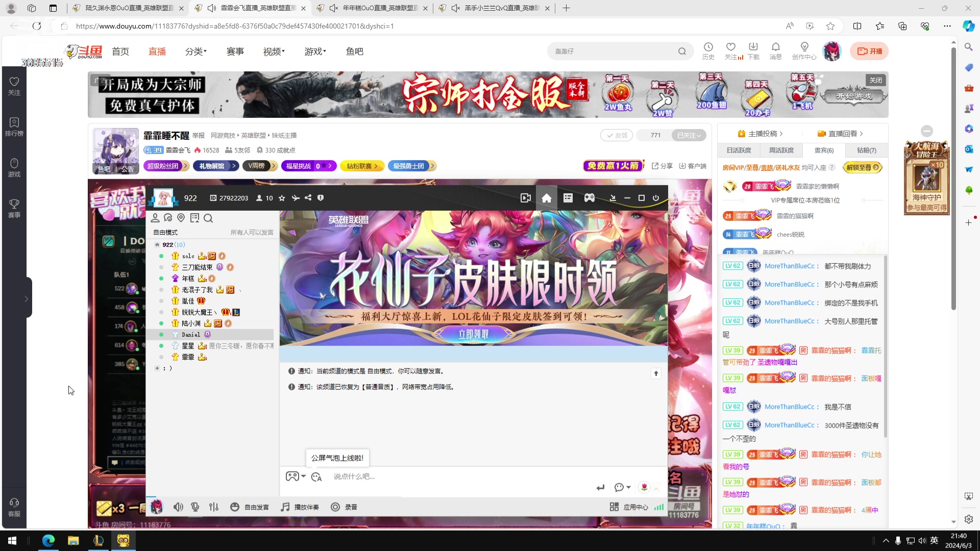Click the member search magnifier in YY panel

coord(208,218)
